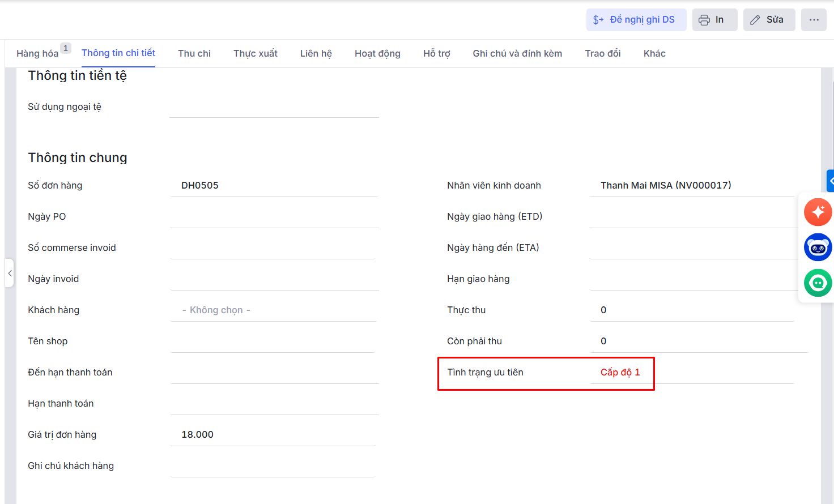Viewport: 834px width, 504px height.
Task: Click the Sửa edit button
Action: click(x=769, y=20)
